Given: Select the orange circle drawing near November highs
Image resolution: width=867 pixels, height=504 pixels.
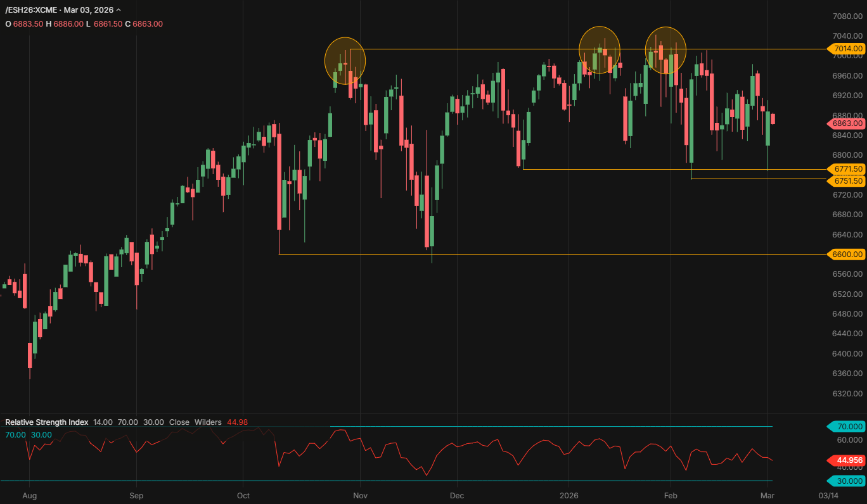Looking at the screenshot, I should (345, 60).
